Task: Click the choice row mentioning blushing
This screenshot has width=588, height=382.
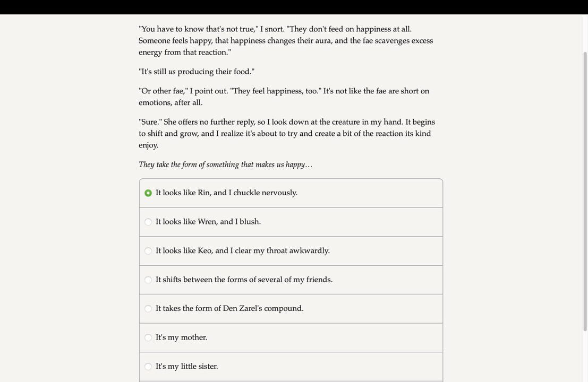Action: click(291, 221)
